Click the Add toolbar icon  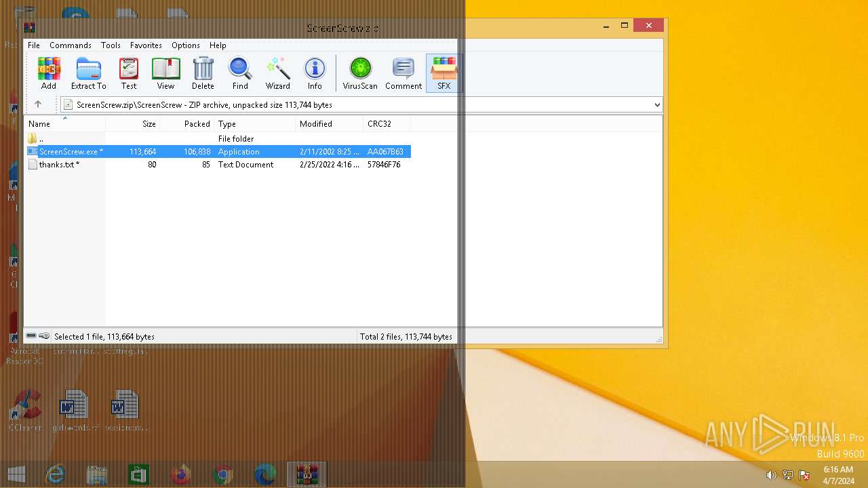click(49, 73)
